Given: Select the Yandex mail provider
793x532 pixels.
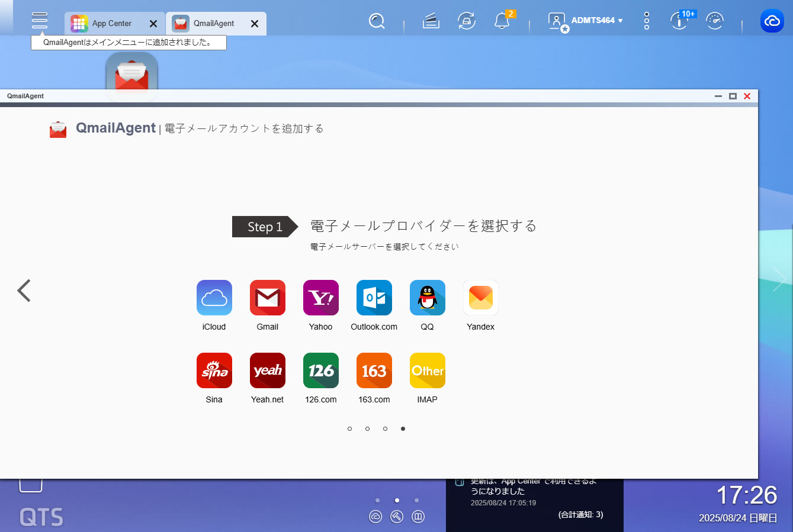Looking at the screenshot, I should (480, 298).
